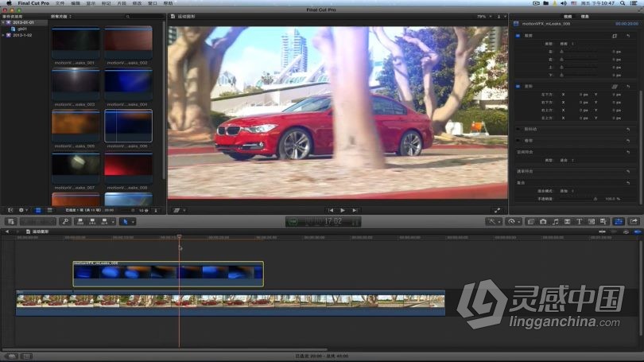Switch browser to filmstrip view

[38, 210]
